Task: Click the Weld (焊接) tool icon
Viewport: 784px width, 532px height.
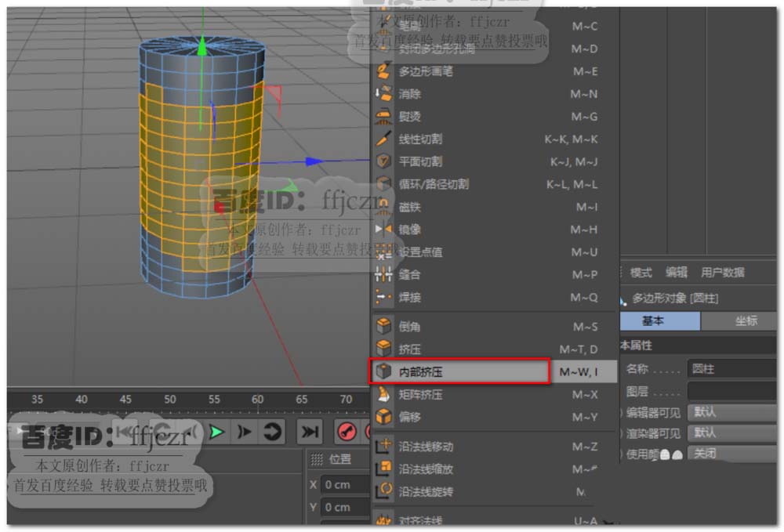Action: (x=383, y=298)
